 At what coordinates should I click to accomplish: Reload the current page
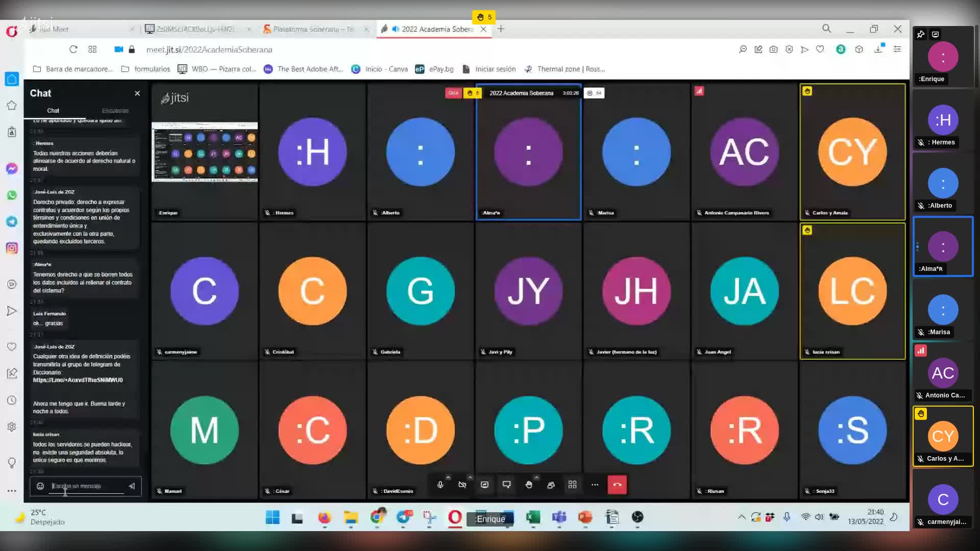pos(73,49)
